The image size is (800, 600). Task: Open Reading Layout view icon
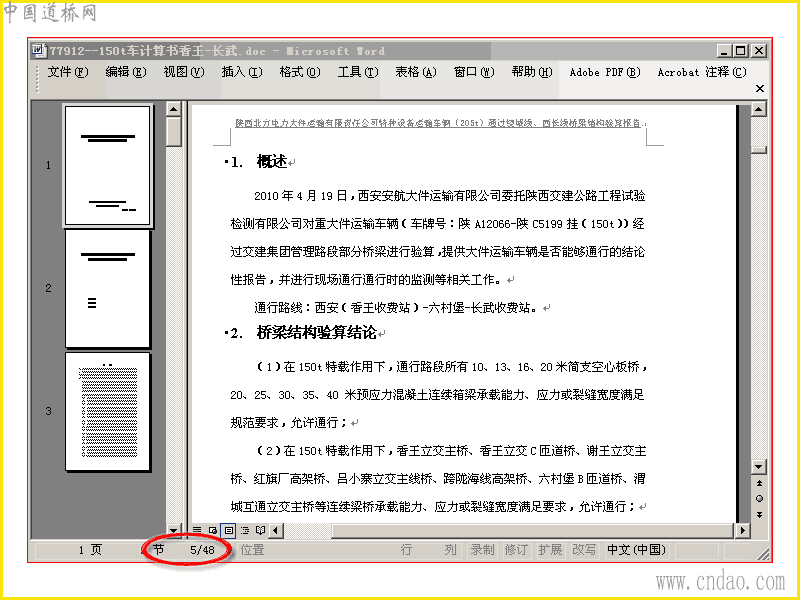[260, 531]
